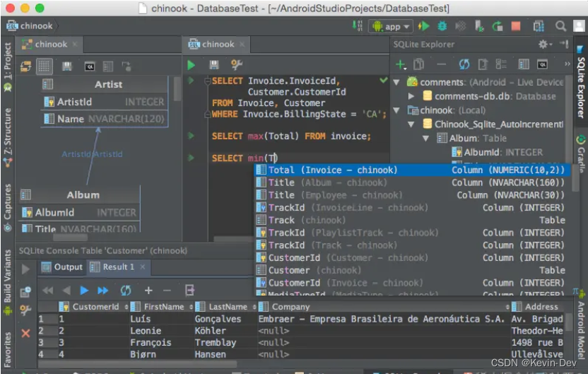Viewport: 588px width, 374px height.
Task: Click red X icon in console sidebar
Action: [25, 333]
